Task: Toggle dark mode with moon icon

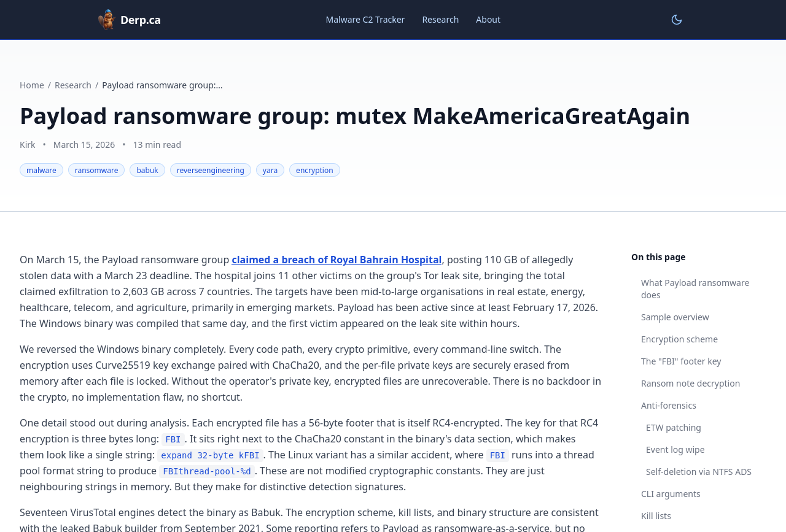Action: coord(676,20)
